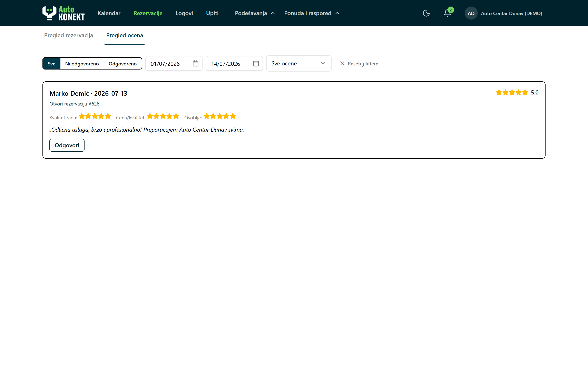Screen dimensions: 588x368
Task: Click the AutoKonekt logo
Action: (63, 13)
